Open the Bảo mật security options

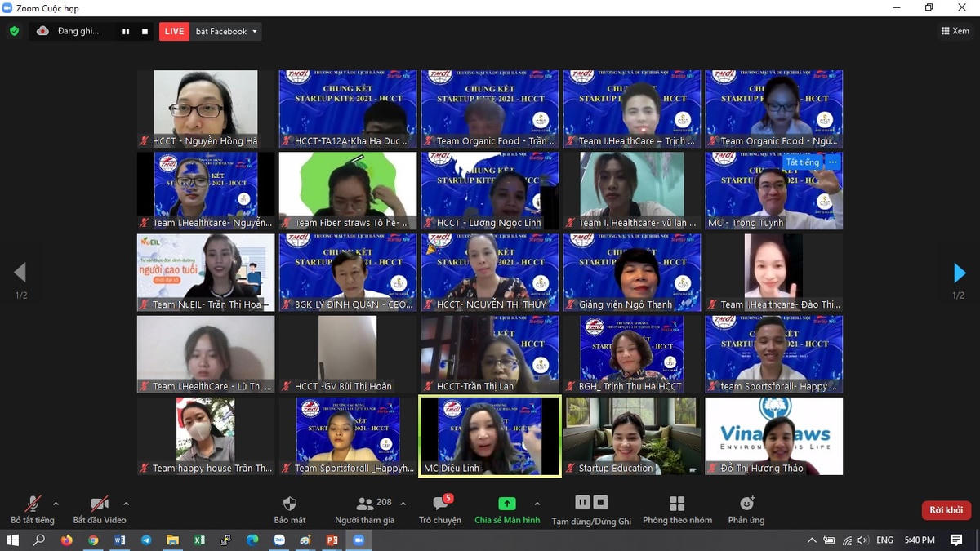pos(291,506)
